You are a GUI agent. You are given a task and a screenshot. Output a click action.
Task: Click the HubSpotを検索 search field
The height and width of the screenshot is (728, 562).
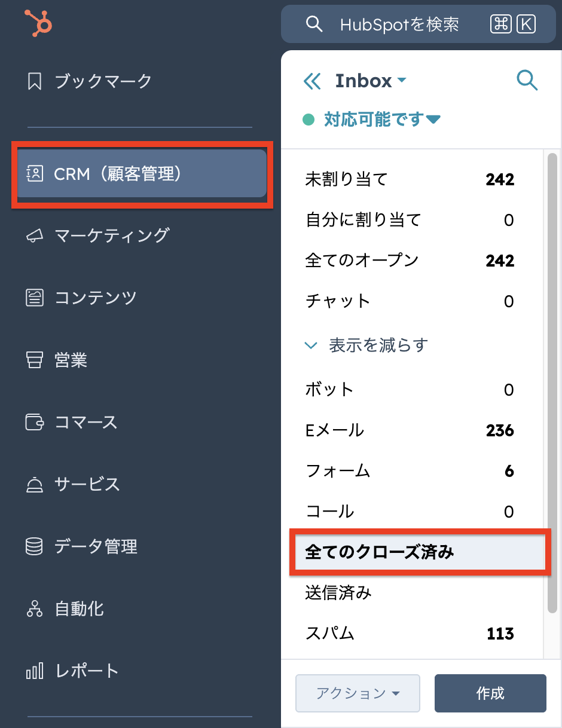pyautogui.click(x=399, y=25)
